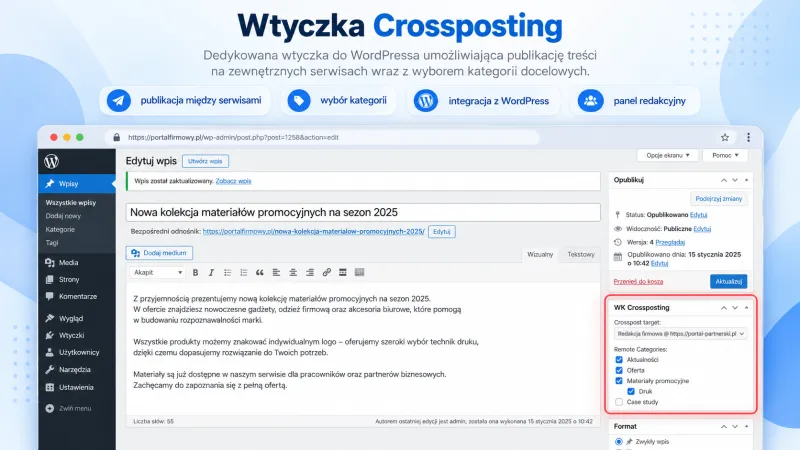Toggle the toolbar kitchen sink icon
The height and width of the screenshot is (450, 800).
coord(359,272)
